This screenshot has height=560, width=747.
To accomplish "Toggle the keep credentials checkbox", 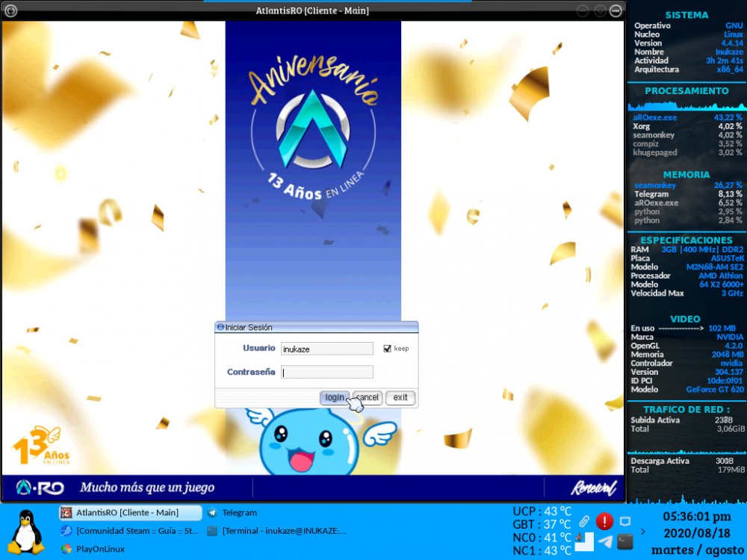I will pyautogui.click(x=386, y=347).
